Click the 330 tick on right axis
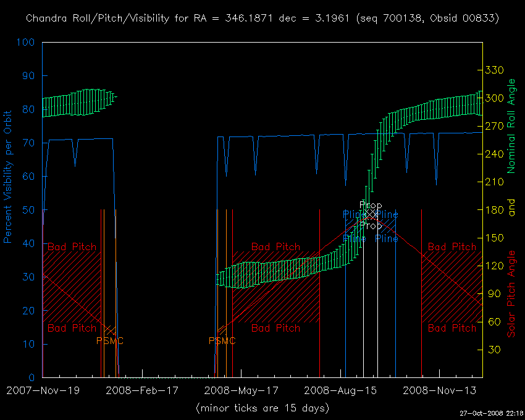 (x=496, y=70)
